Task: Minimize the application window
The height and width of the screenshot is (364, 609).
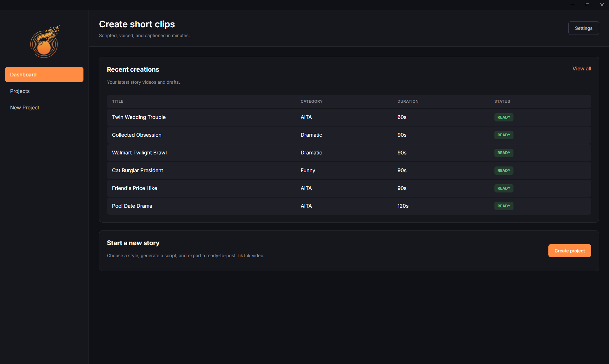Action: coord(573,5)
